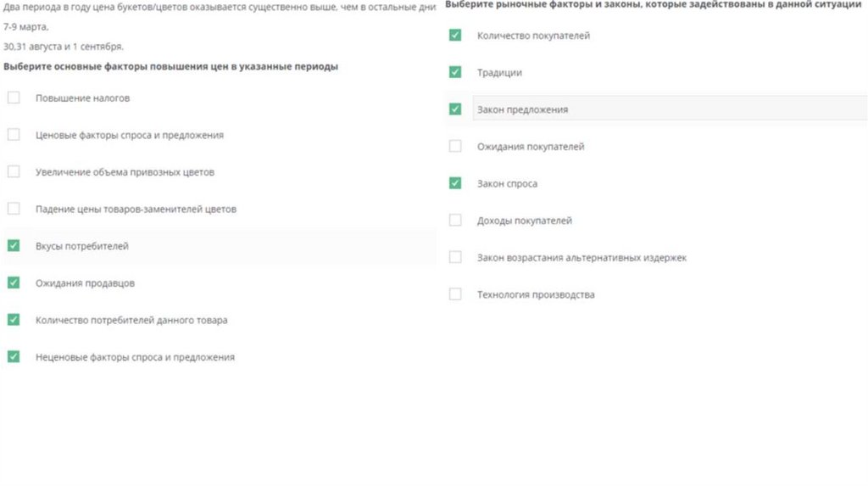Screen dimensions: 868x487
Task: Tick 'Увеличение объема привозных цветов' checkbox
Action: tap(14, 171)
